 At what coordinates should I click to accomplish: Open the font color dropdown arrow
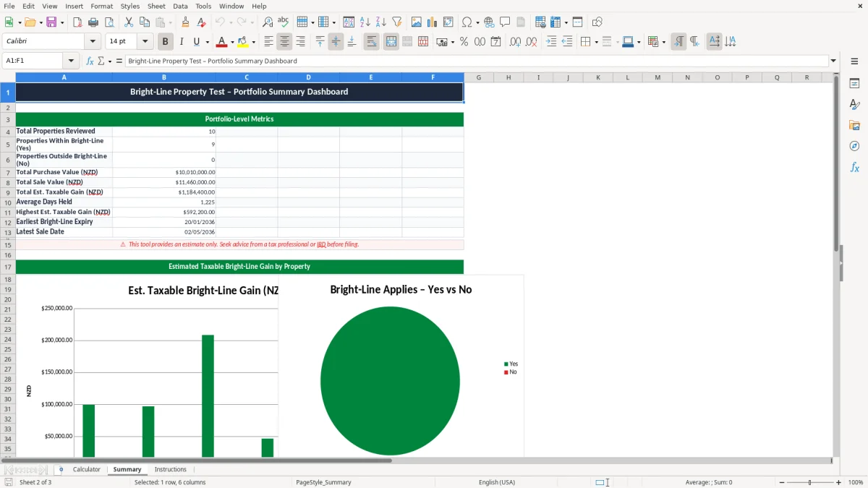tap(232, 42)
